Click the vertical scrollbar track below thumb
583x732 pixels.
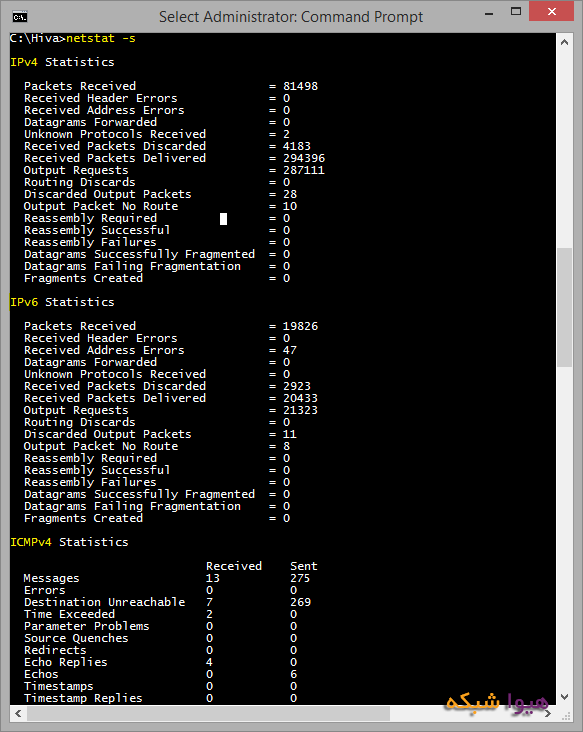pyautogui.click(x=564, y=528)
